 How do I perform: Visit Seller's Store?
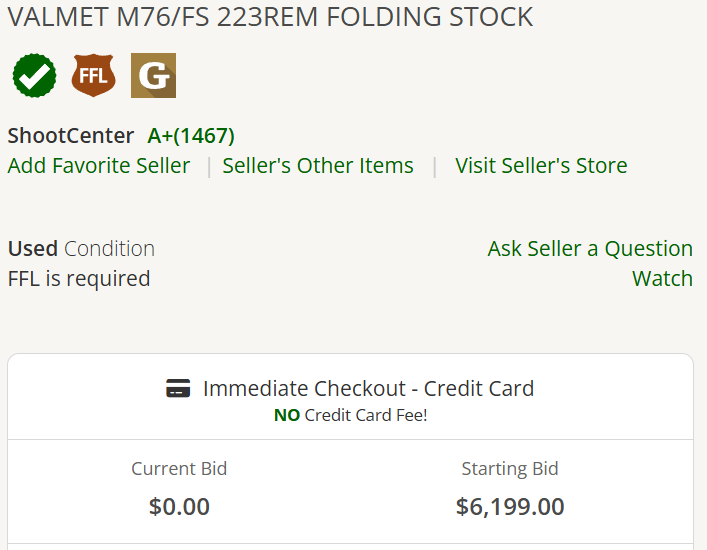pos(541,165)
